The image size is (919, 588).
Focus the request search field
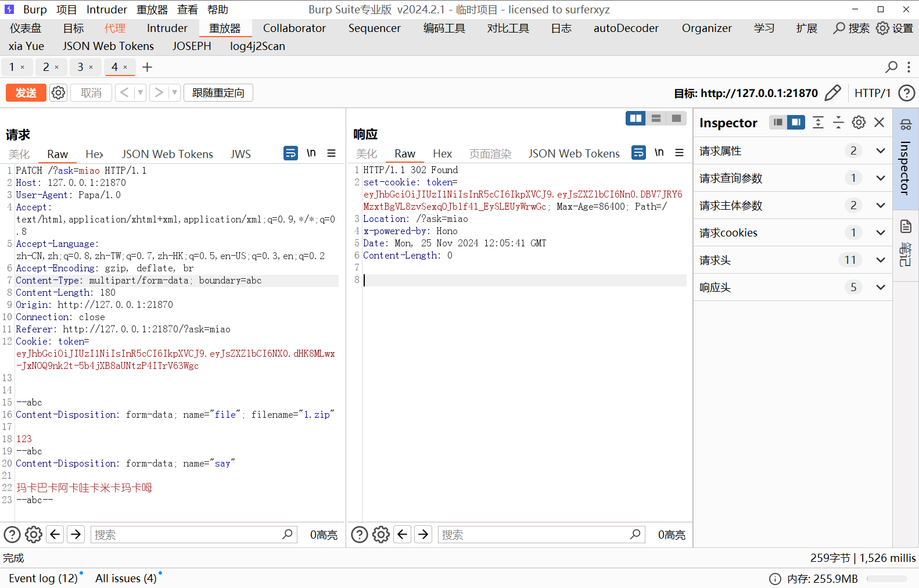click(194, 535)
